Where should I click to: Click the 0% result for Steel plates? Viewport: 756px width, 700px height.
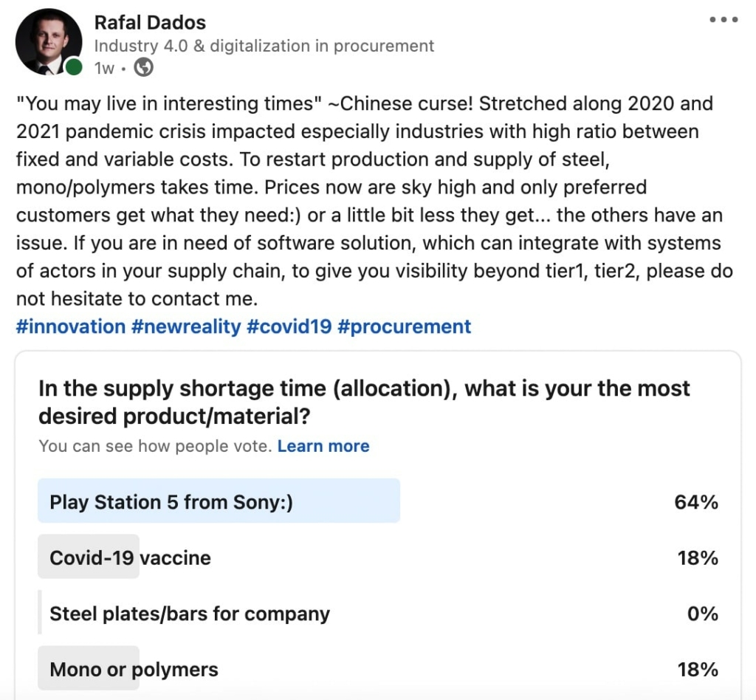click(x=702, y=614)
